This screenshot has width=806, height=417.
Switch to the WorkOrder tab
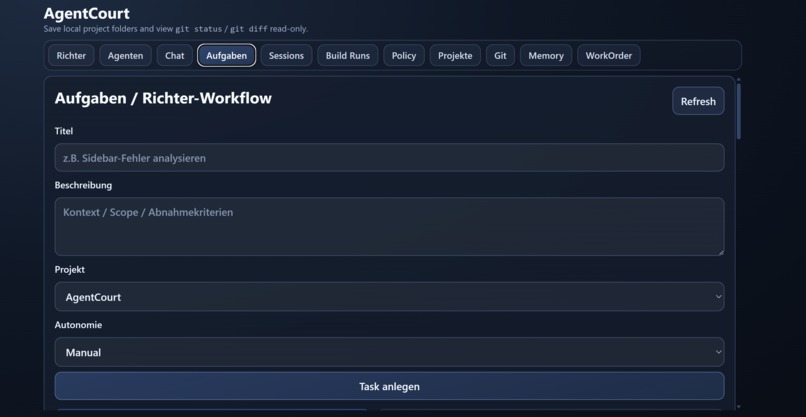[609, 56]
